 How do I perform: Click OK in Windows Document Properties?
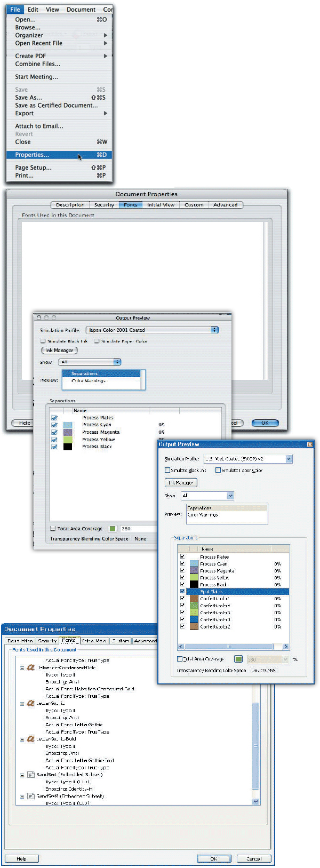click(214, 858)
